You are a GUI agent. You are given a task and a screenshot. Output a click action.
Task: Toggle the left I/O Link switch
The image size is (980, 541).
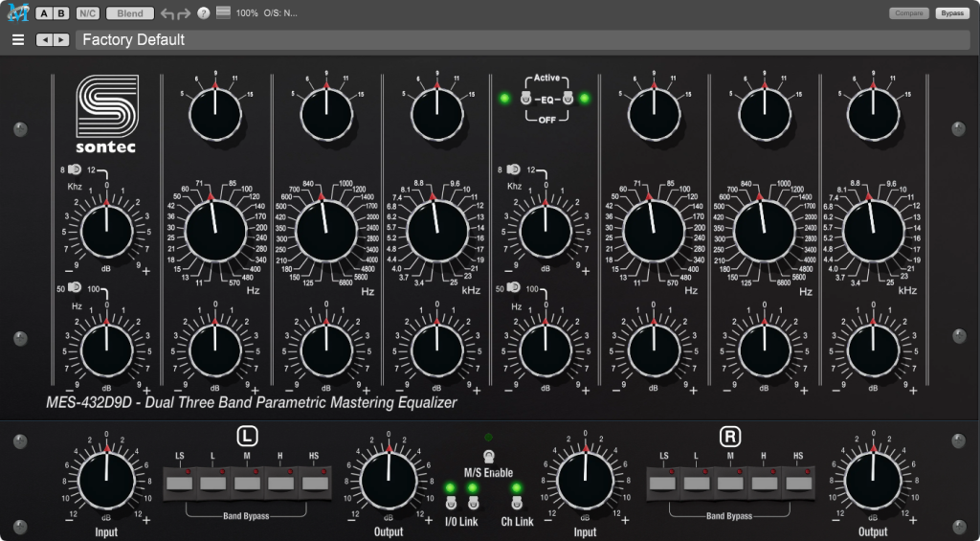click(450, 503)
